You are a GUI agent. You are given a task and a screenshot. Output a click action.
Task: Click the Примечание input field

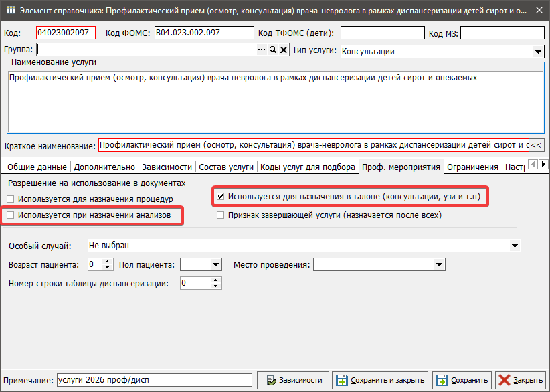coord(155,380)
